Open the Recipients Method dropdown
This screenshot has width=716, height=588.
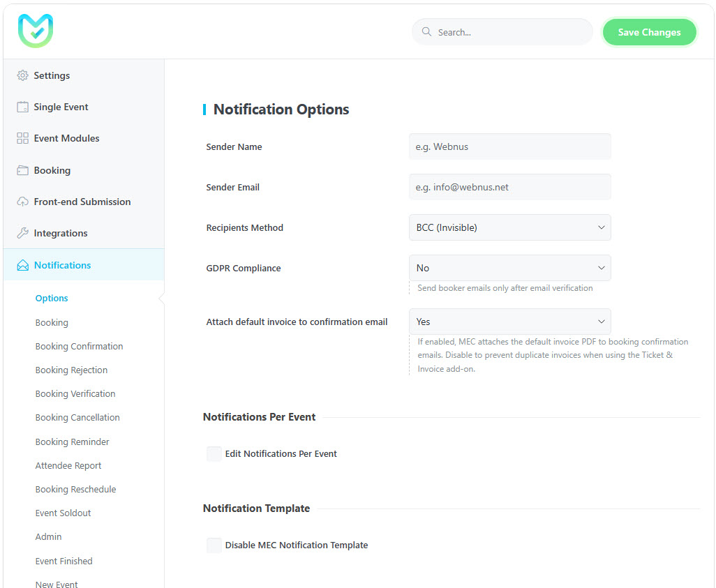(x=509, y=227)
